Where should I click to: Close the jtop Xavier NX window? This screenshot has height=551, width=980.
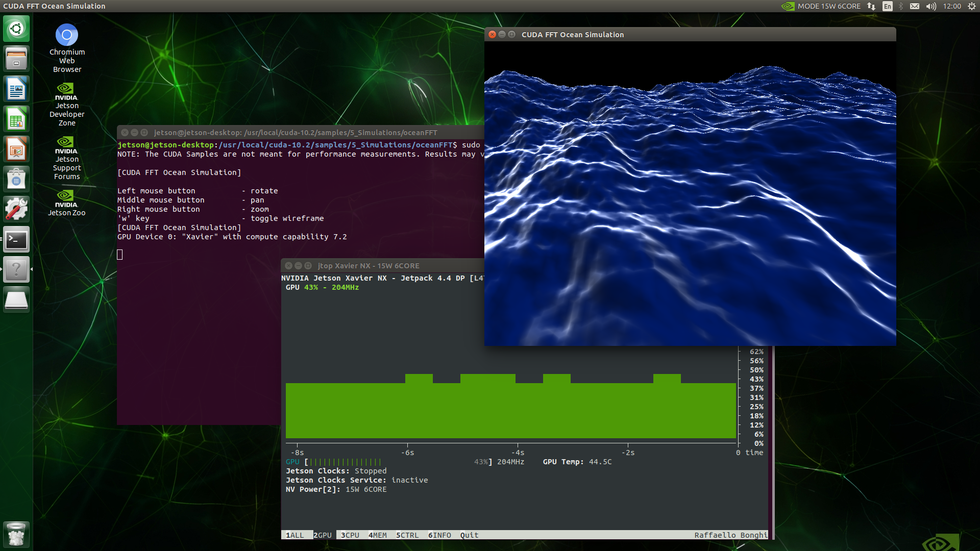click(288, 265)
